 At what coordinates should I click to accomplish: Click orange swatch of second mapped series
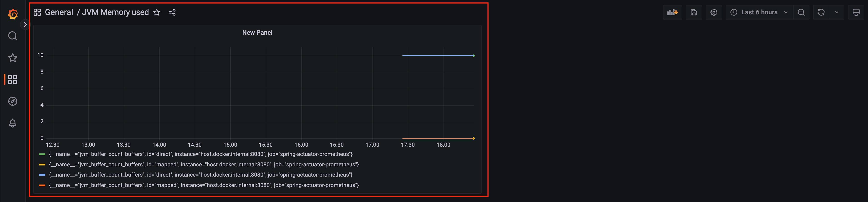pyautogui.click(x=42, y=185)
